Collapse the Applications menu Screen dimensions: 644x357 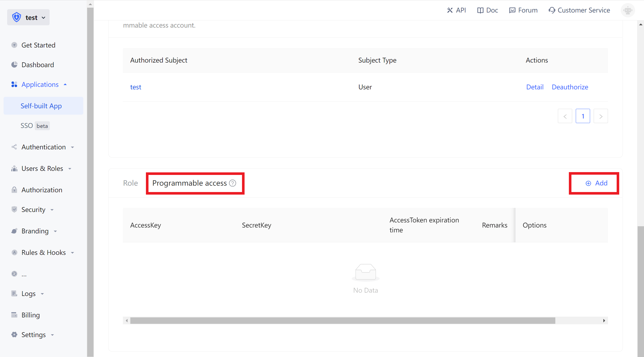tap(40, 85)
